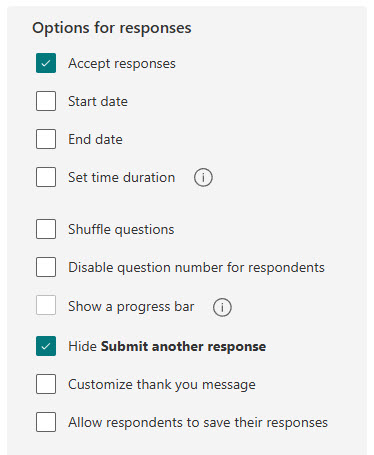
Task: Click the bold Submit another response text
Action: pos(184,347)
